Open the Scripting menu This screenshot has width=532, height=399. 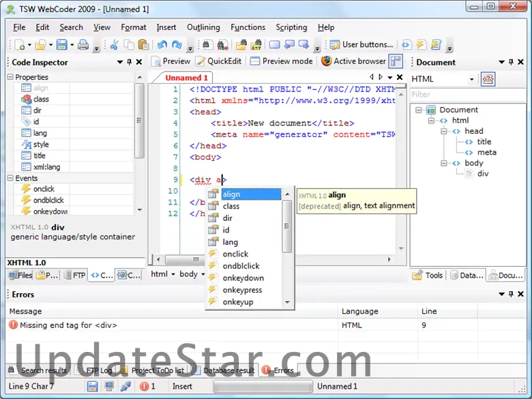point(291,27)
